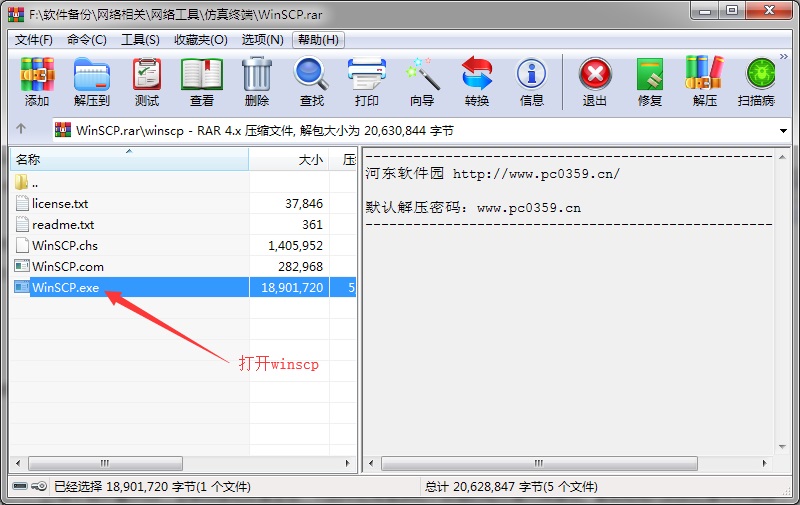Viewport: 800px width, 505px height.
Task: Click the 默认解压密码 comment line
Action: [473, 208]
